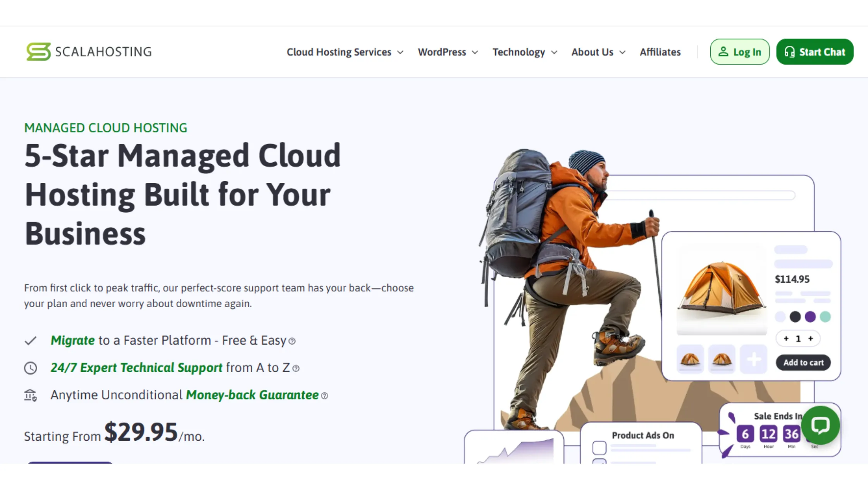Select the second tent thumbnail

(x=722, y=359)
